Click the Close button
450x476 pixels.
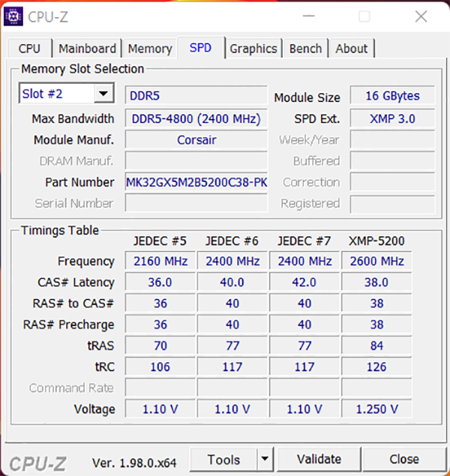403,460
